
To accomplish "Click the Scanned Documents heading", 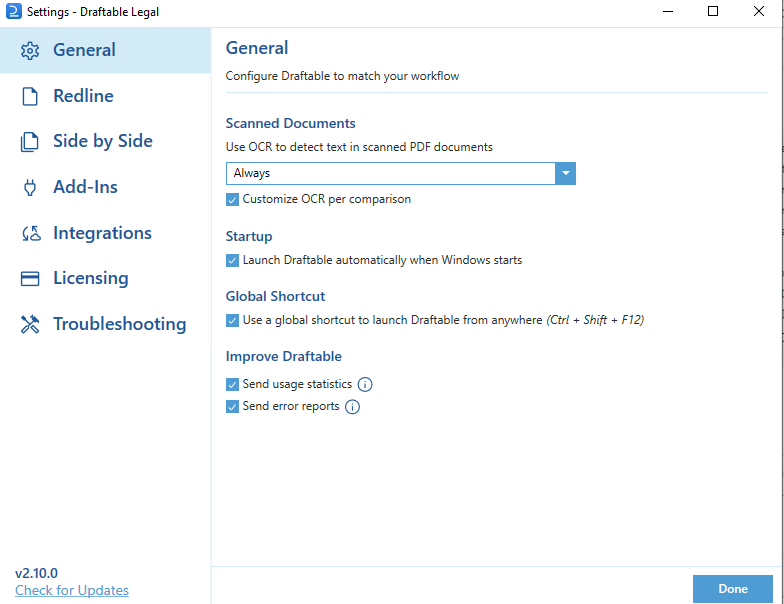I will (x=290, y=124).
